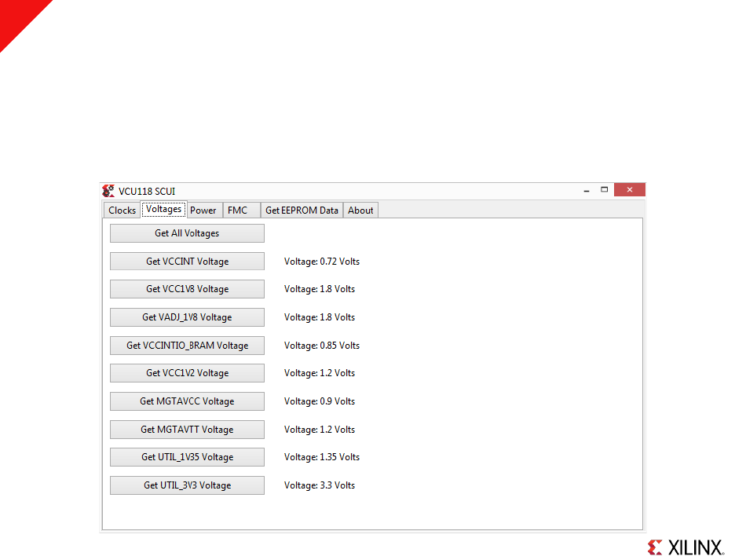This screenshot has height=560, width=746.
Task: Click the VCU118 SCUI title bar icon
Action: tap(108, 191)
